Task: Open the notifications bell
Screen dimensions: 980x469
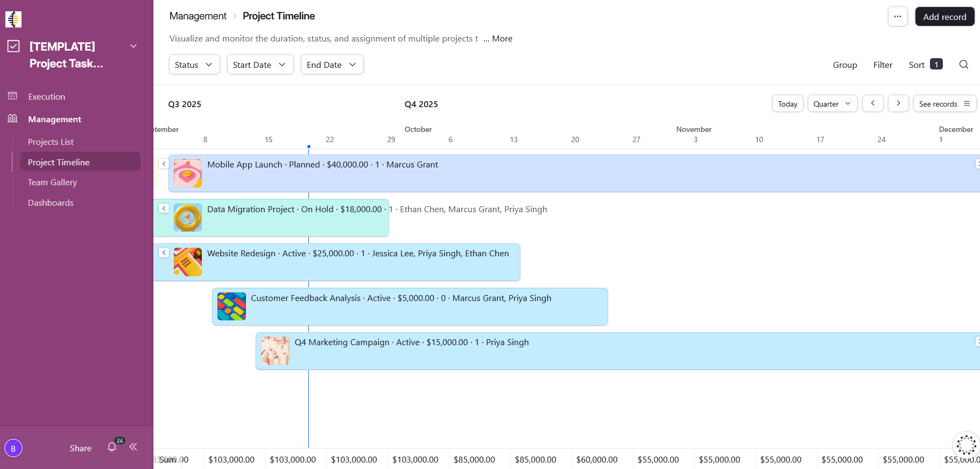Action: 112,447
